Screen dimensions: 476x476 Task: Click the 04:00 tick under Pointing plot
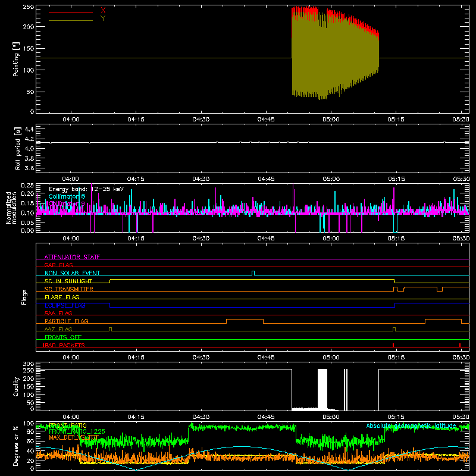click(71, 120)
